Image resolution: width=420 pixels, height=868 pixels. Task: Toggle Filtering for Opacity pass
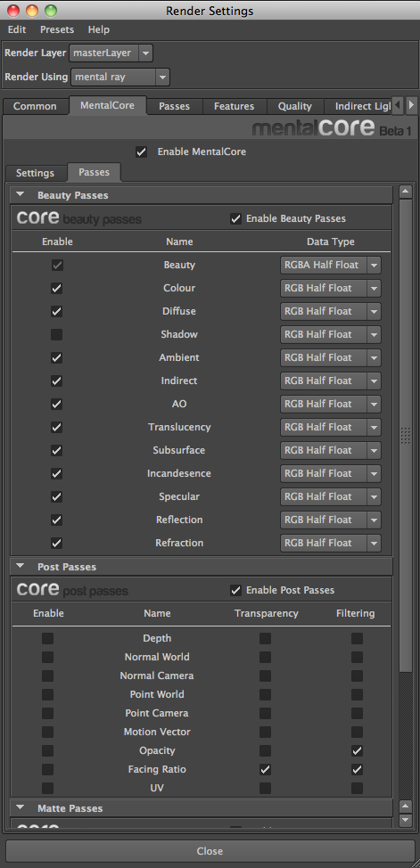click(x=357, y=750)
